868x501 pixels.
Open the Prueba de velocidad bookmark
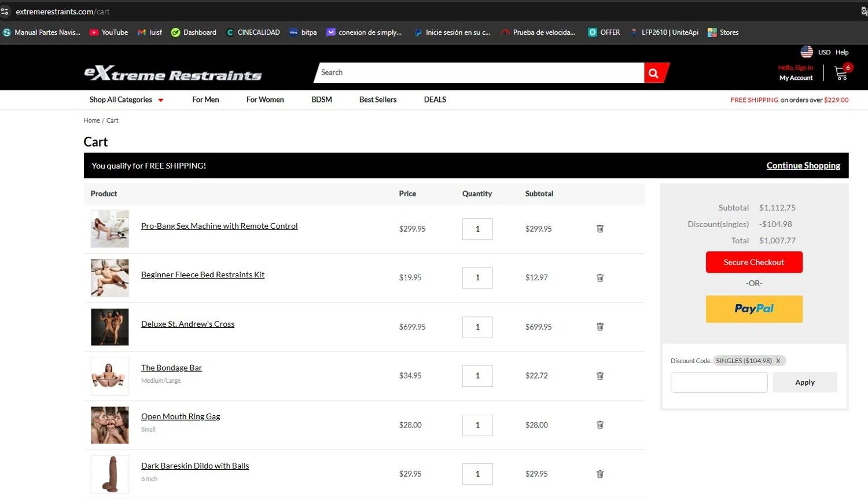click(x=538, y=32)
